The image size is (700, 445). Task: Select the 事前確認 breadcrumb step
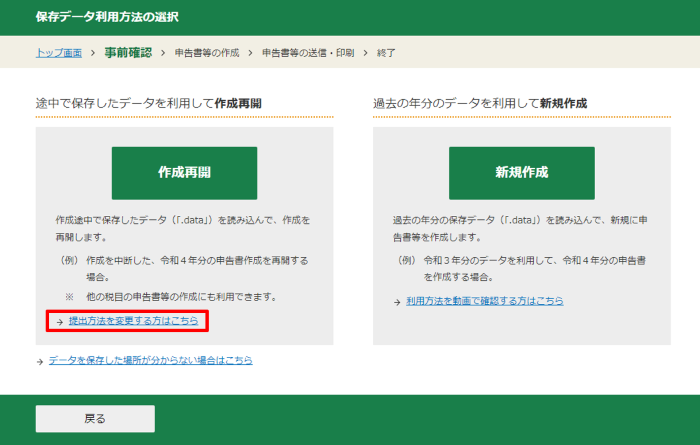pyautogui.click(x=128, y=52)
